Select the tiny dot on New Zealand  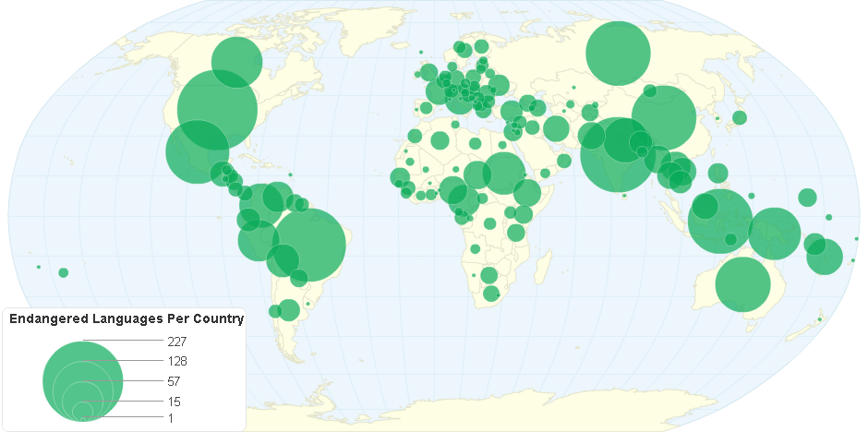click(x=819, y=320)
